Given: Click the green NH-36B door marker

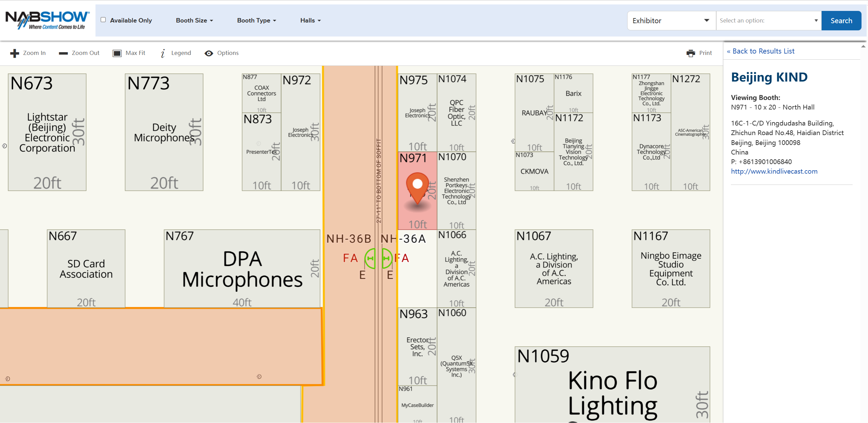Looking at the screenshot, I should point(370,258).
